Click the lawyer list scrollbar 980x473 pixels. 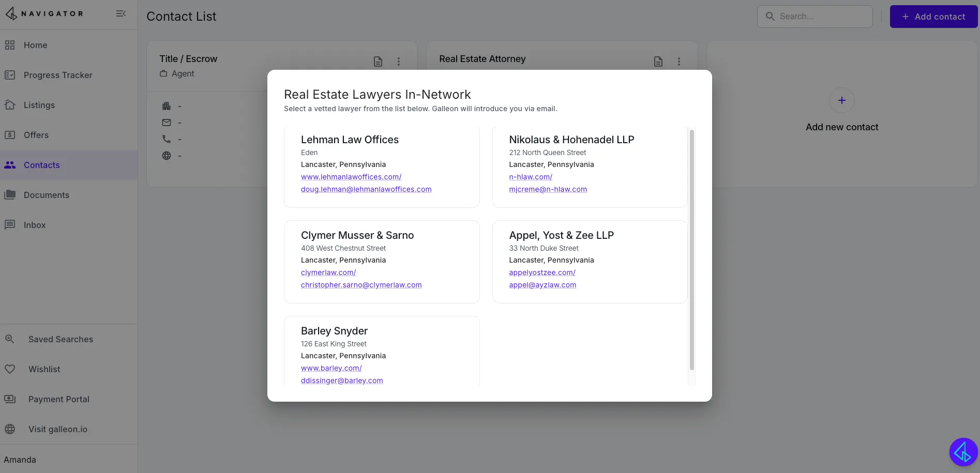692,250
